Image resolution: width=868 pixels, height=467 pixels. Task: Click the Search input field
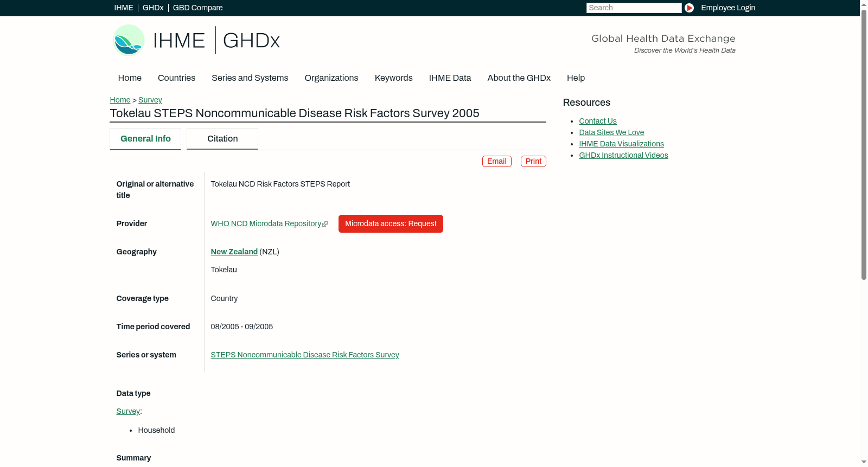coord(634,8)
